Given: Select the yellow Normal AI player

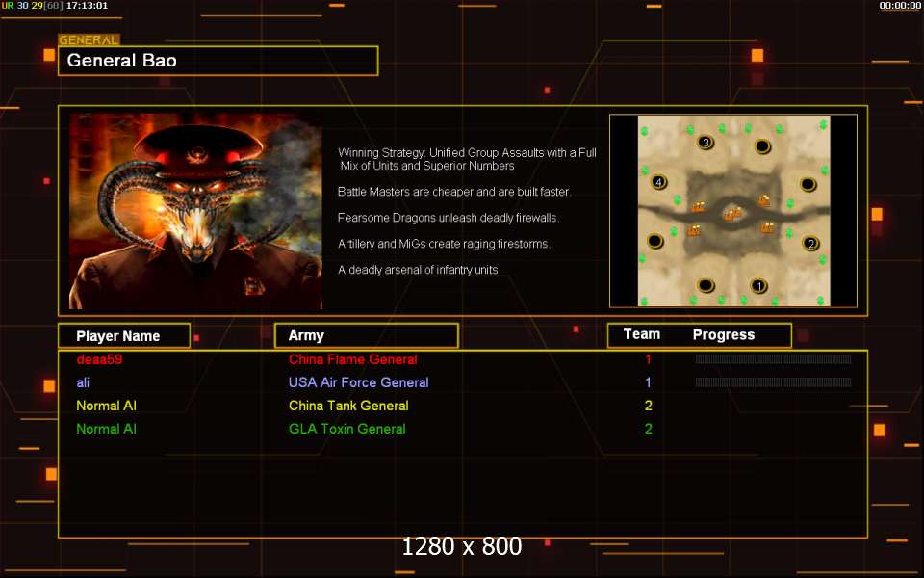Looking at the screenshot, I should [106, 406].
